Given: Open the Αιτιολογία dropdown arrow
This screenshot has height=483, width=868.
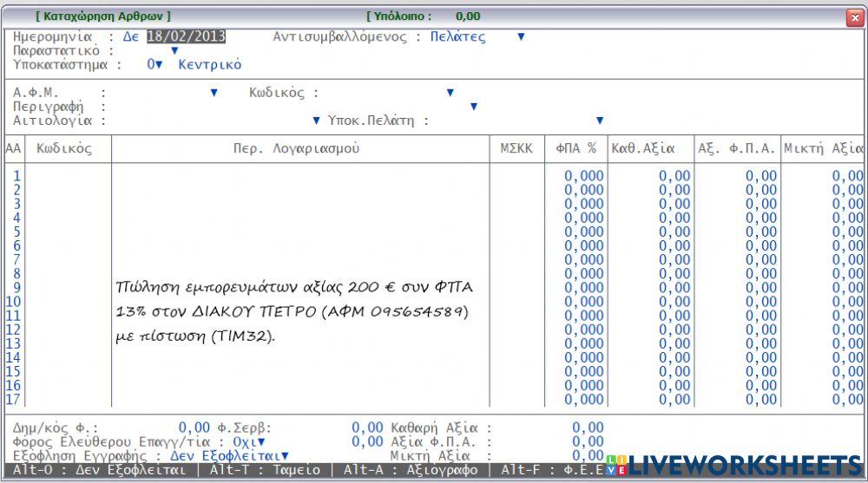Looking at the screenshot, I should 316,121.
